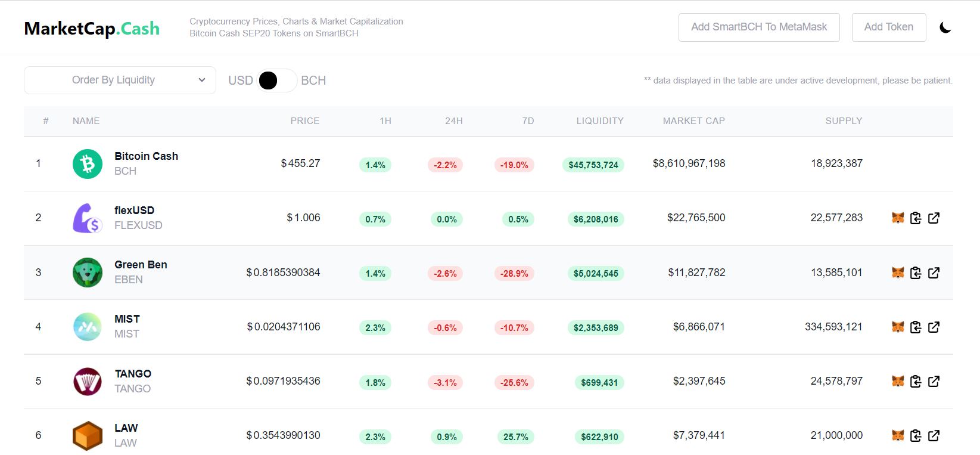Sort by the PRICE column header
The height and width of the screenshot is (455, 980).
305,121
